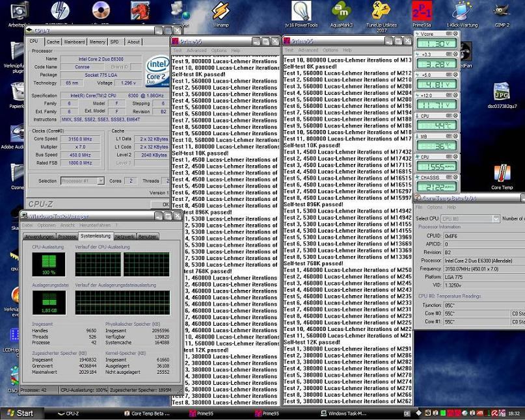Click the Self-test 896K passed! line
525x420 pixels.
[314, 204]
